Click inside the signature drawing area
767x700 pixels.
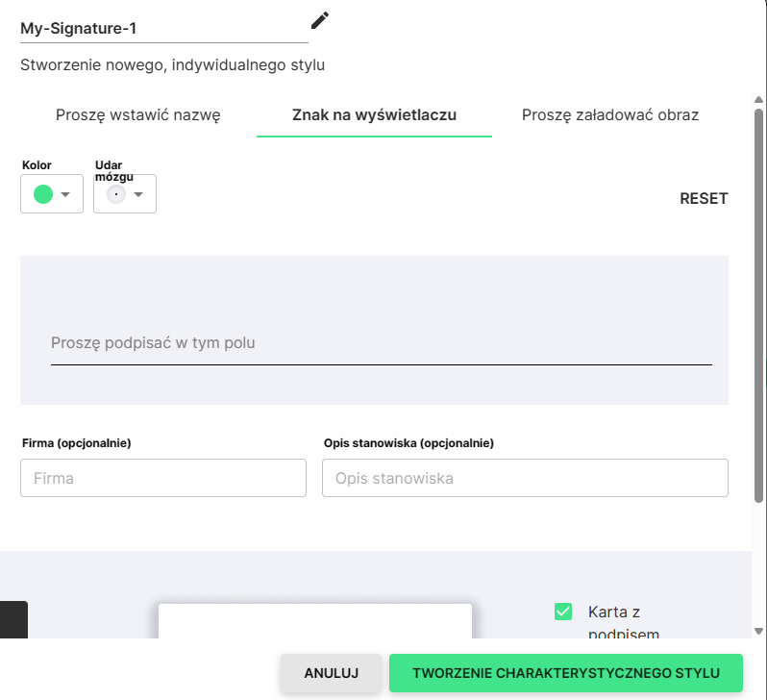pos(374,330)
